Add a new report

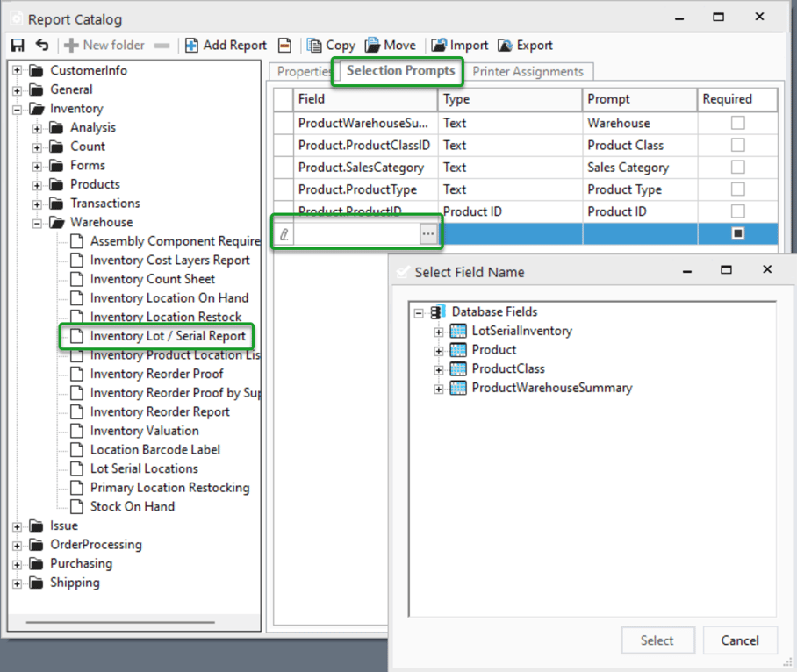[x=225, y=45]
